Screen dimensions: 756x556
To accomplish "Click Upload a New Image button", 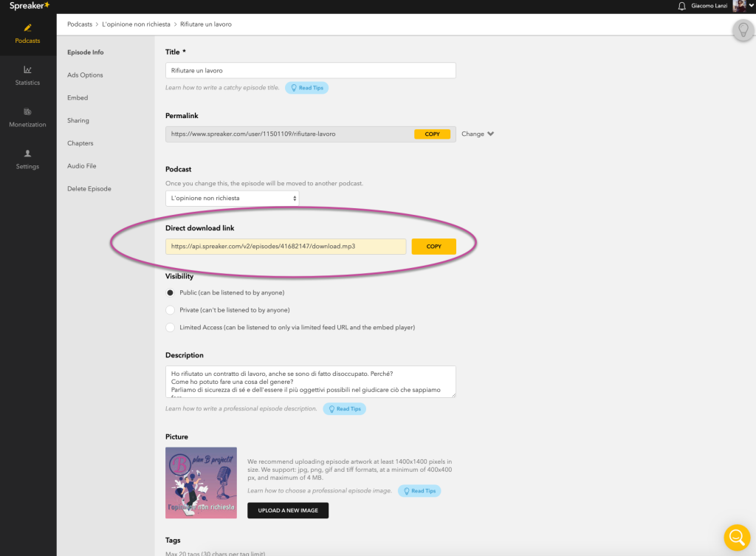I will point(288,511).
